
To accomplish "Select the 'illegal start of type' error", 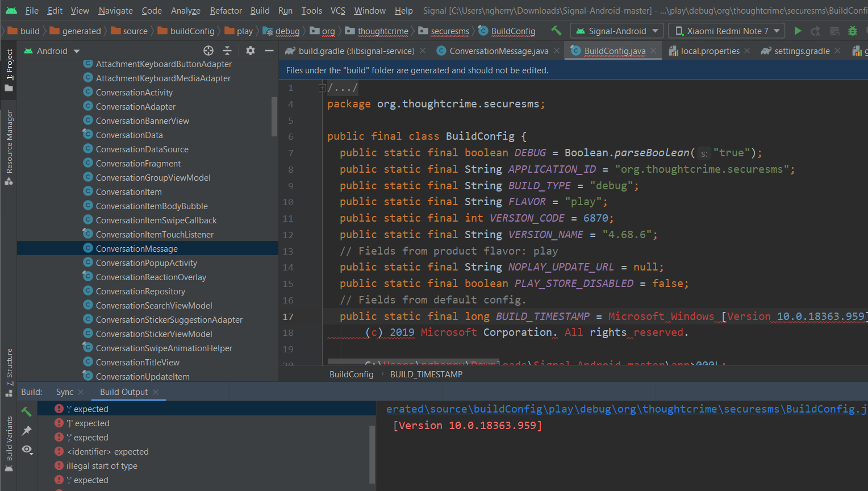I will 102,465.
